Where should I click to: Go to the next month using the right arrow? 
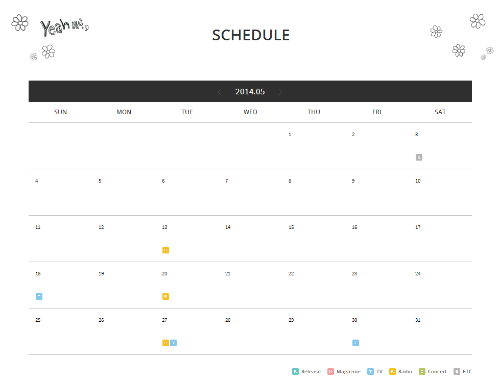280,92
